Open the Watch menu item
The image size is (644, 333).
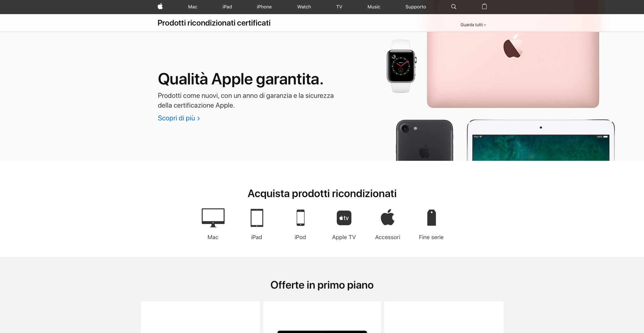pos(304,7)
